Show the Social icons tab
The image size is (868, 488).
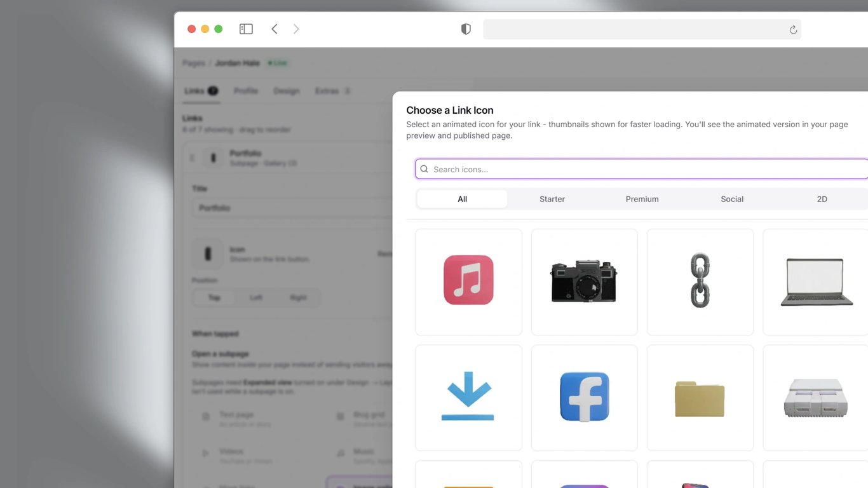click(x=732, y=199)
